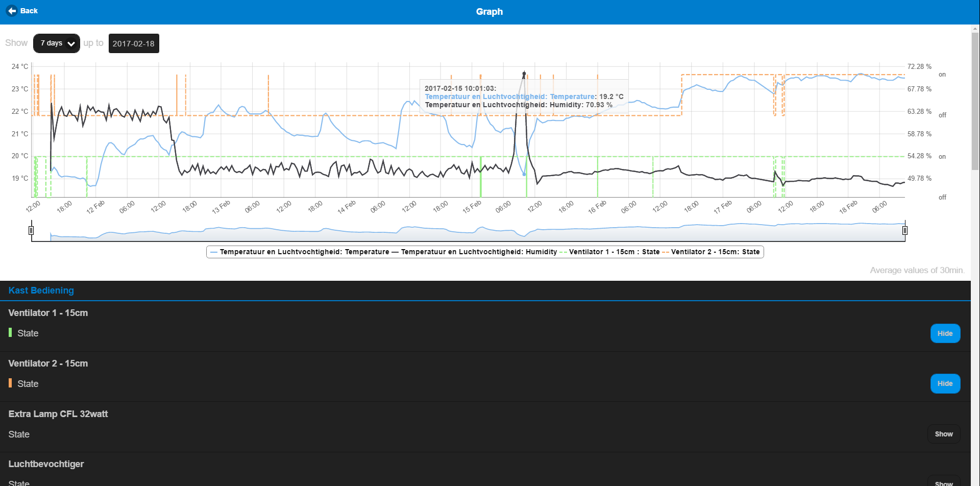The width and height of the screenshot is (980, 486).
Task: Click the 17 Feb date axis label
Action: pyautogui.click(x=723, y=207)
